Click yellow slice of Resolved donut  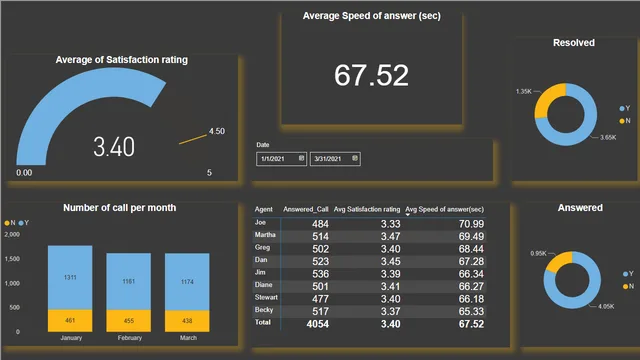(545, 99)
